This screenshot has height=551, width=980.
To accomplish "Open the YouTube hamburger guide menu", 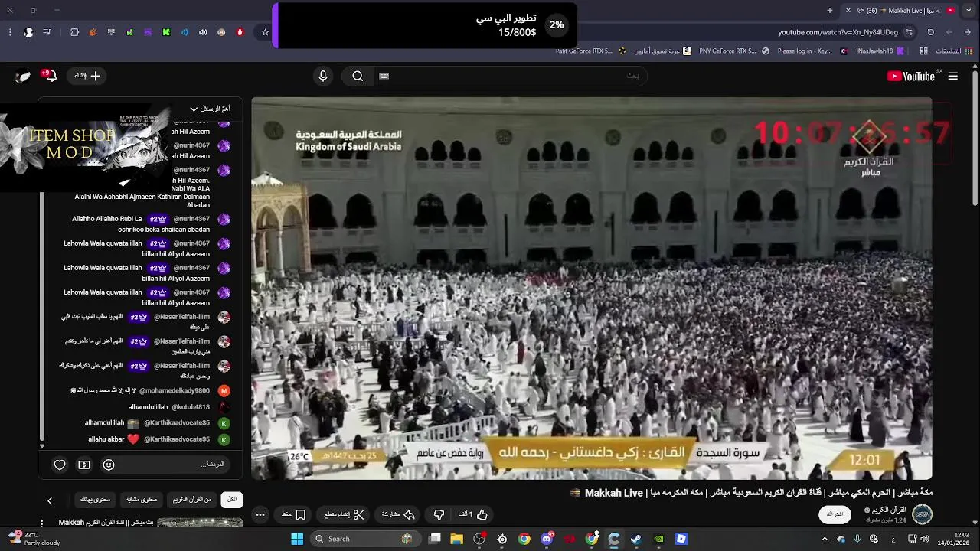I will click(953, 76).
